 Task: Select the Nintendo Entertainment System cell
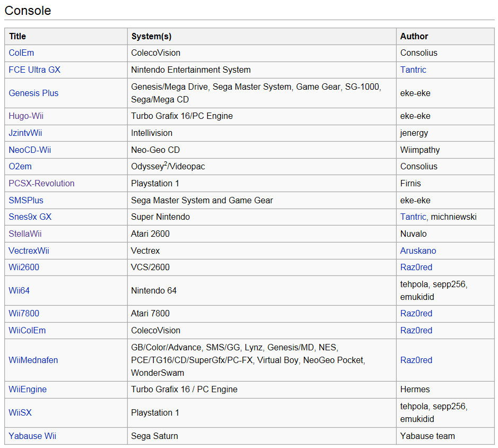tap(261, 70)
